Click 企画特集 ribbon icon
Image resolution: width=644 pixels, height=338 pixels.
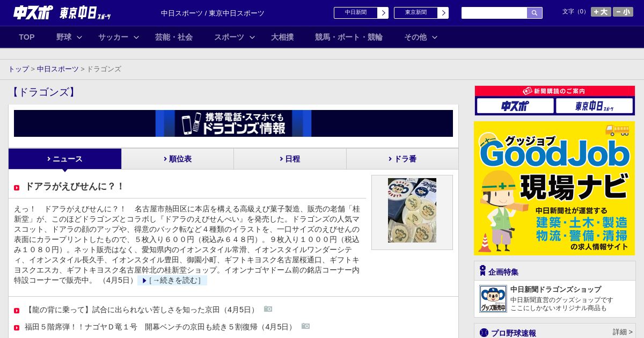point(482,271)
